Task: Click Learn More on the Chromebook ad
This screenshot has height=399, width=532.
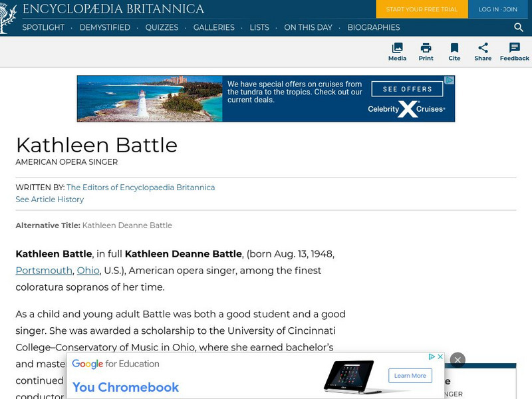Action: [410, 376]
